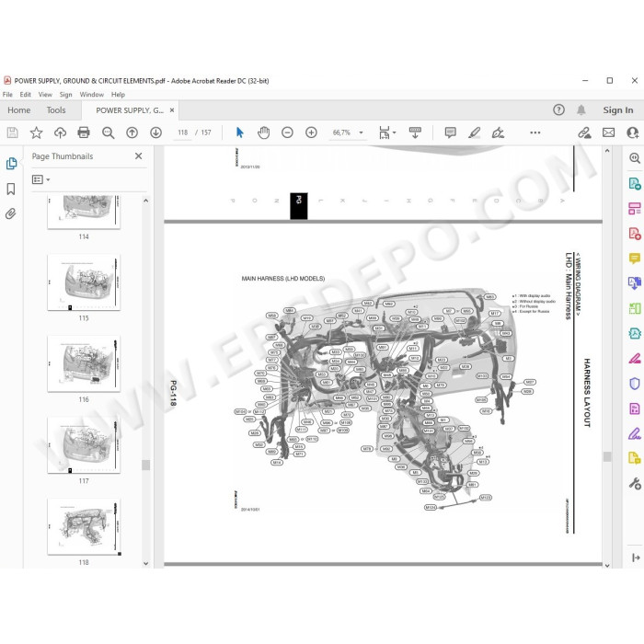Open Bookmarks pane icon
Image resolution: width=644 pixels, height=644 pixels.
coord(11,189)
